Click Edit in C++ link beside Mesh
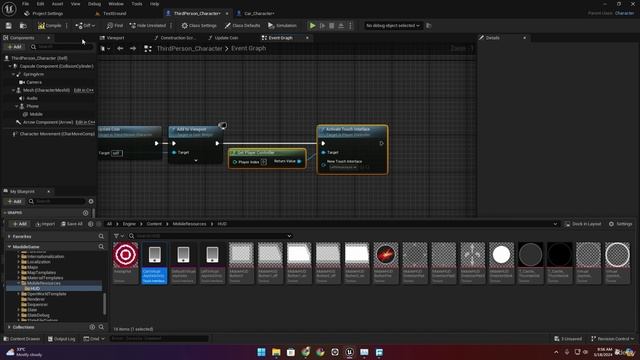The height and width of the screenshot is (360, 640). click(x=84, y=90)
